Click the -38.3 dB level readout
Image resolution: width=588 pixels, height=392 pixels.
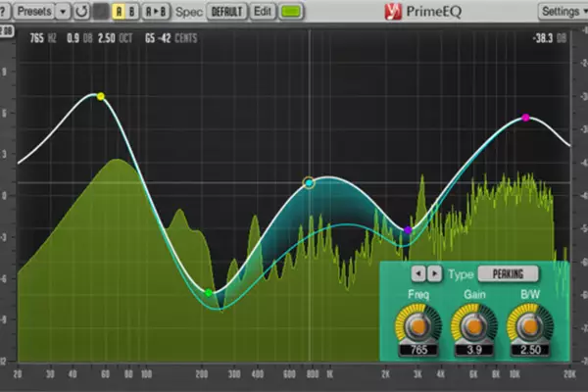pos(550,38)
